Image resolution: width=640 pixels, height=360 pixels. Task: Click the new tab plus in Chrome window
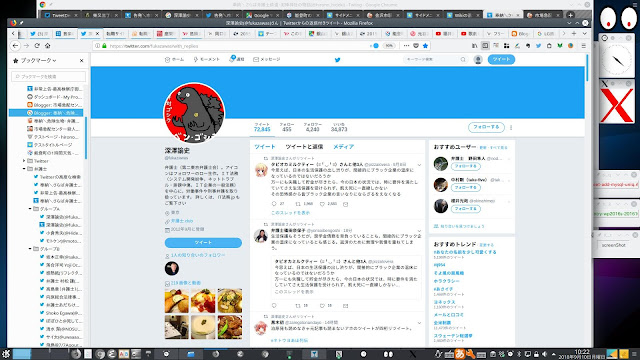(x=571, y=15)
